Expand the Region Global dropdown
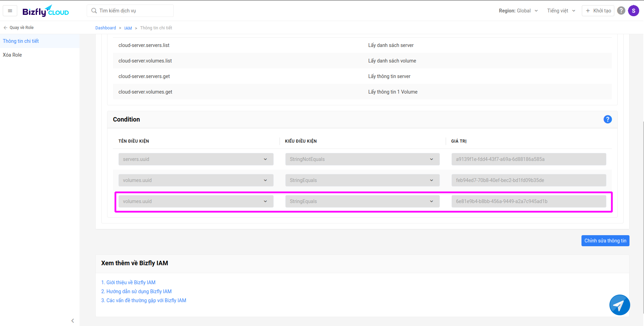This screenshot has height=326, width=644. pos(518,11)
